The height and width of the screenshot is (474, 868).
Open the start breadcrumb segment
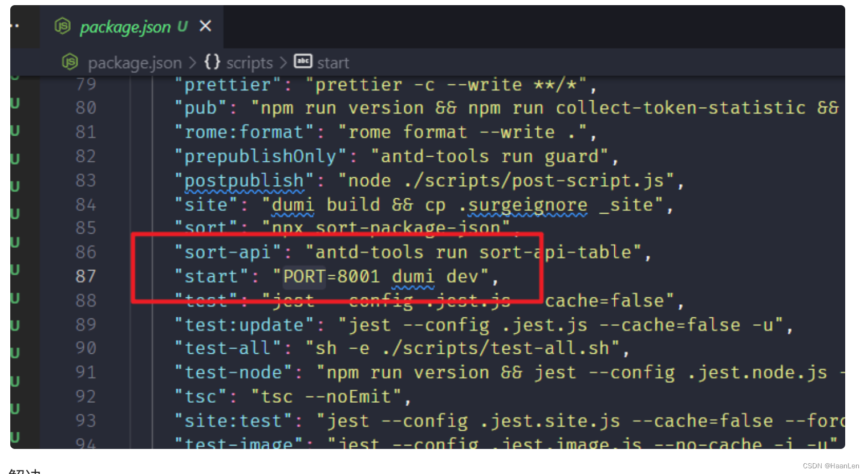333,63
